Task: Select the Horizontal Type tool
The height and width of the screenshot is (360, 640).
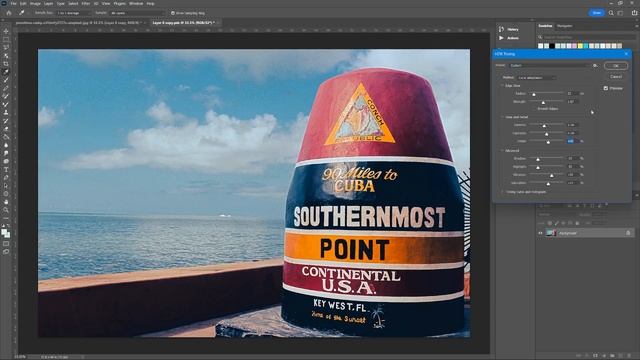Action: tap(6, 169)
